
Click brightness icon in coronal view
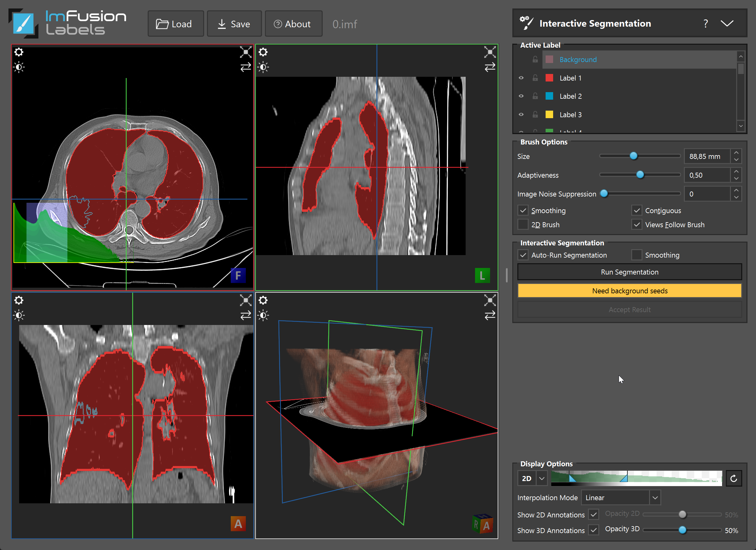pos(19,315)
